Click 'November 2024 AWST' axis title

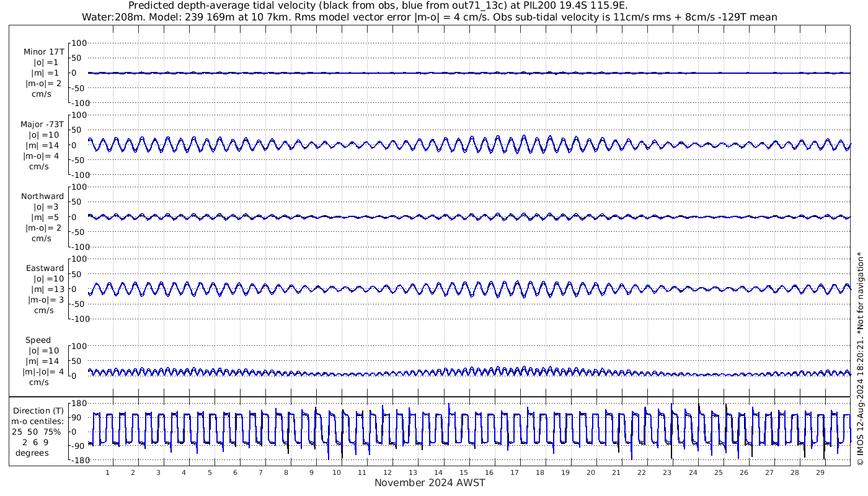point(430,483)
